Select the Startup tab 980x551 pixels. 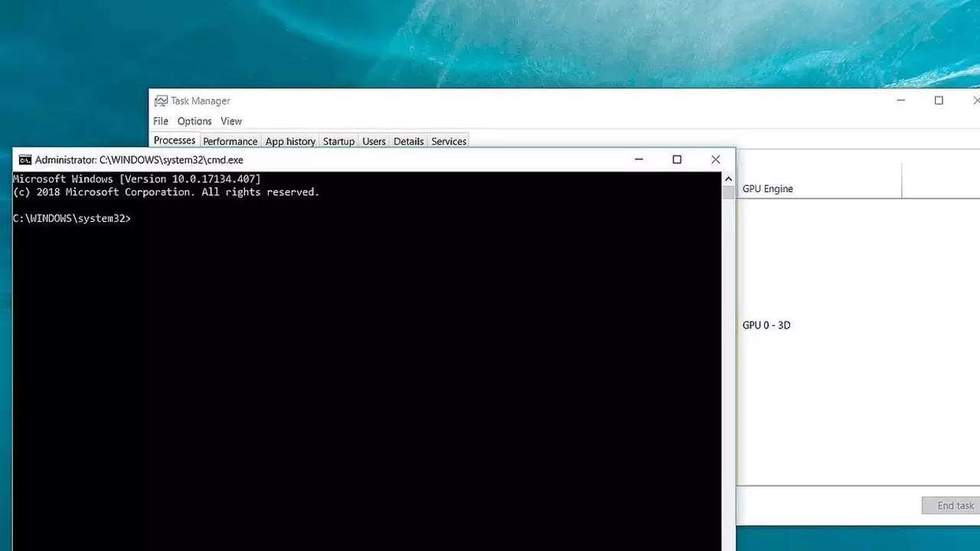338,142
